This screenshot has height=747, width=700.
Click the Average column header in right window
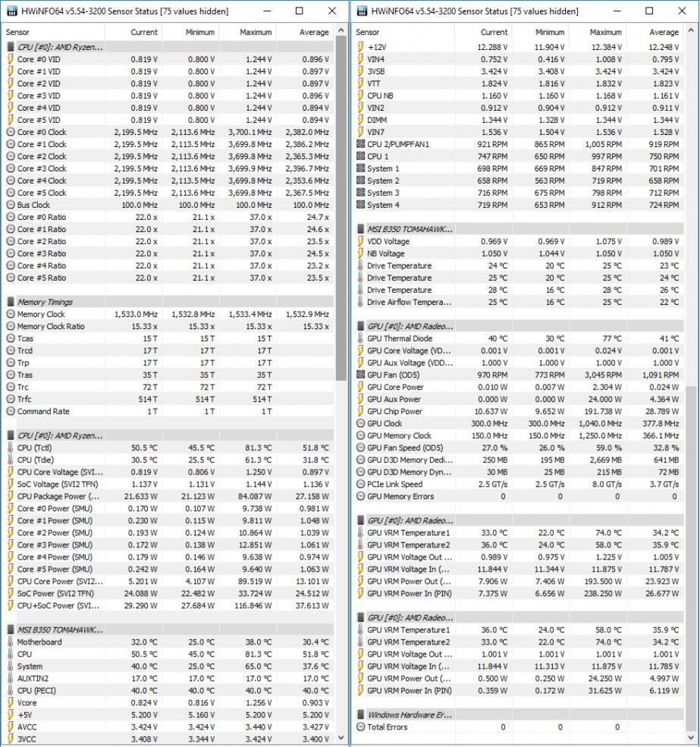(664, 32)
